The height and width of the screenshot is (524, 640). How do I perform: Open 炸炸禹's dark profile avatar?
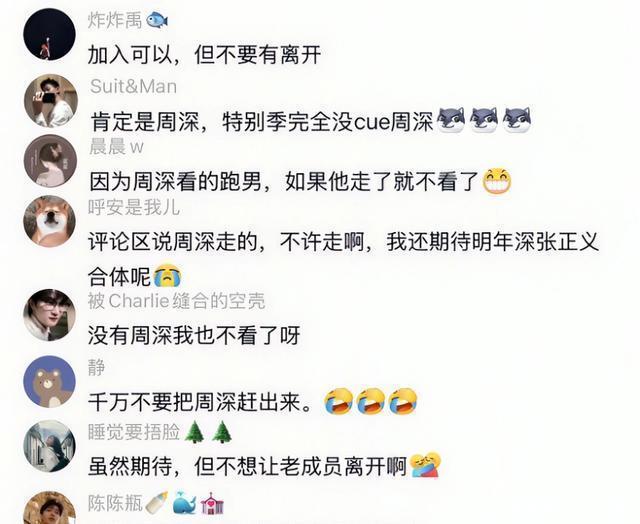(x=50, y=35)
